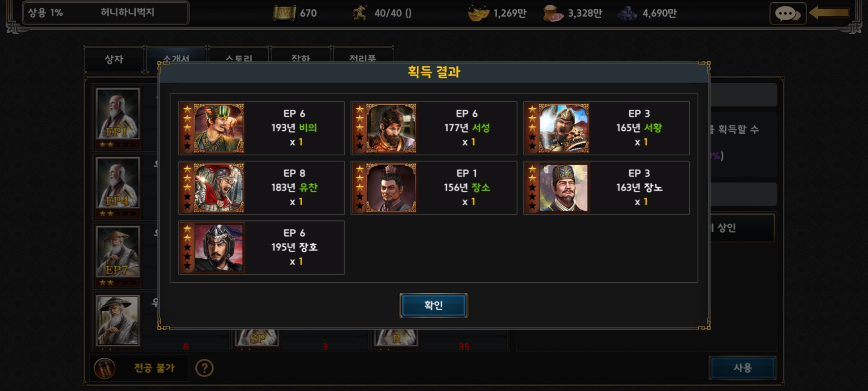
Task: Switch to the 상자 tab
Action: (x=114, y=59)
